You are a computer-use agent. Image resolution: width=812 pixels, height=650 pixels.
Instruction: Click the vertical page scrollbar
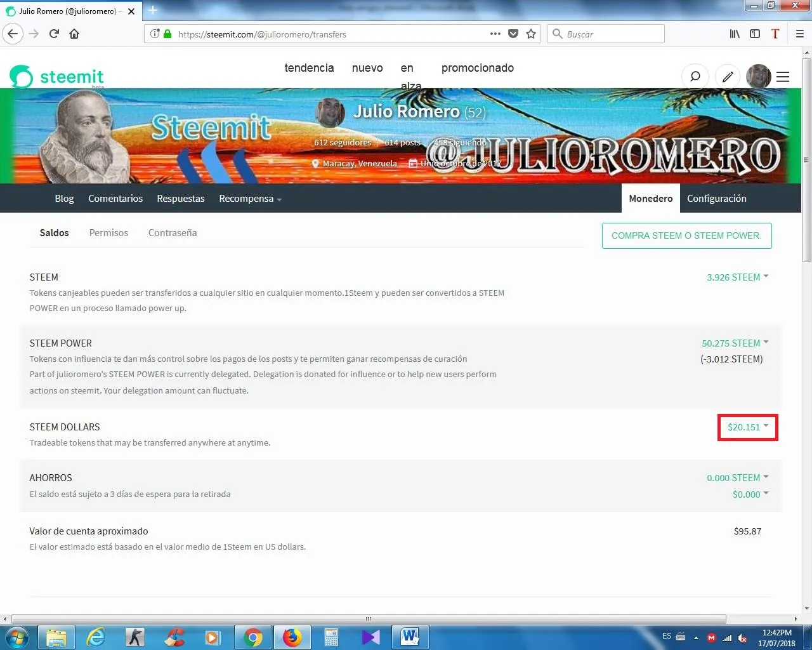pyautogui.click(x=806, y=159)
